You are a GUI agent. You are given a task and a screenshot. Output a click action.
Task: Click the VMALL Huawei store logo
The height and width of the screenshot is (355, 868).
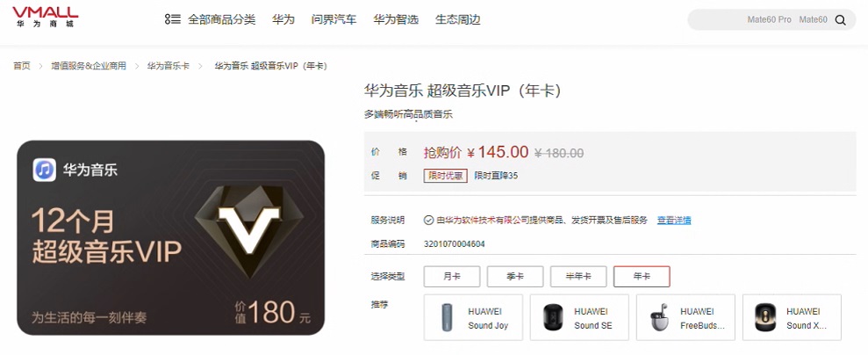(x=46, y=17)
